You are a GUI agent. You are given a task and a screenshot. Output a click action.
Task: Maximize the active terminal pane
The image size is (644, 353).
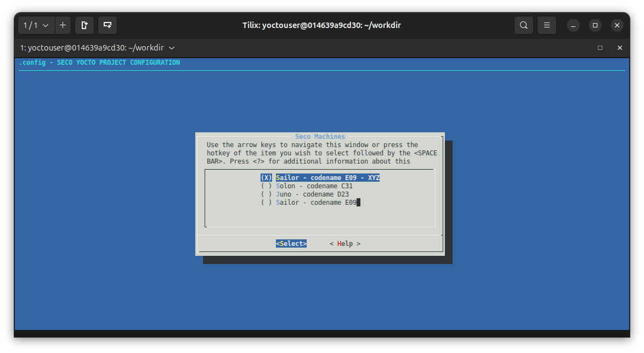tap(600, 48)
